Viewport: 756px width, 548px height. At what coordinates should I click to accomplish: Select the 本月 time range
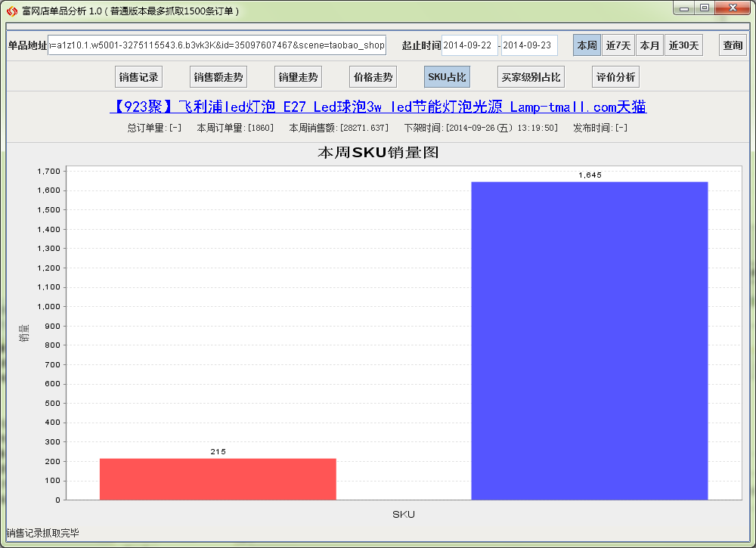coord(649,45)
